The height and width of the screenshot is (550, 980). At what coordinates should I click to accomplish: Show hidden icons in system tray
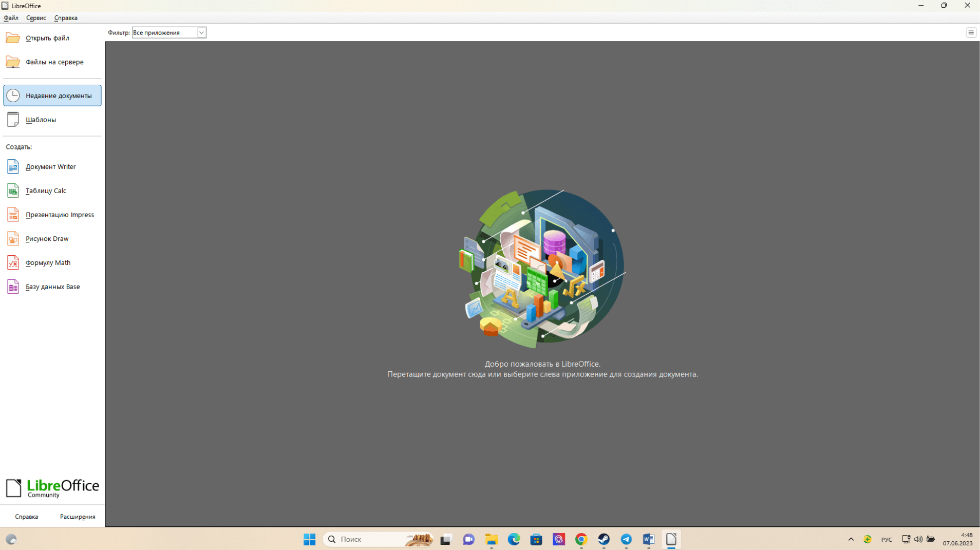[x=851, y=539]
